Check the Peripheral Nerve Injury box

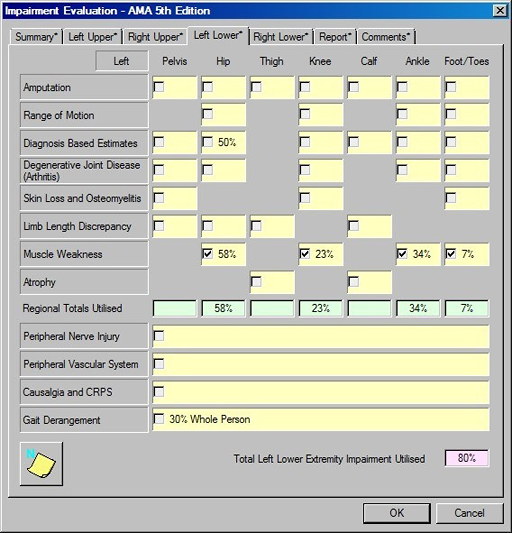click(x=159, y=336)
